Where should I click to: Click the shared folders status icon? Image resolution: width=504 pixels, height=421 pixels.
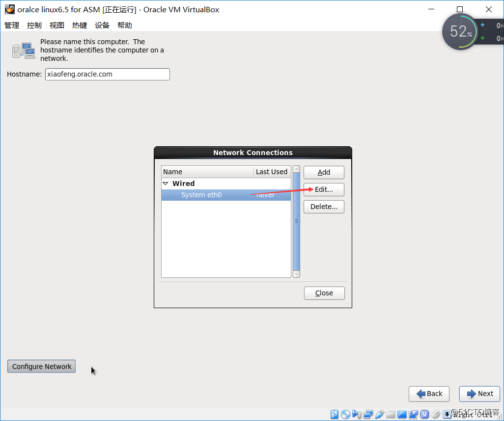[x=391, y=415]
